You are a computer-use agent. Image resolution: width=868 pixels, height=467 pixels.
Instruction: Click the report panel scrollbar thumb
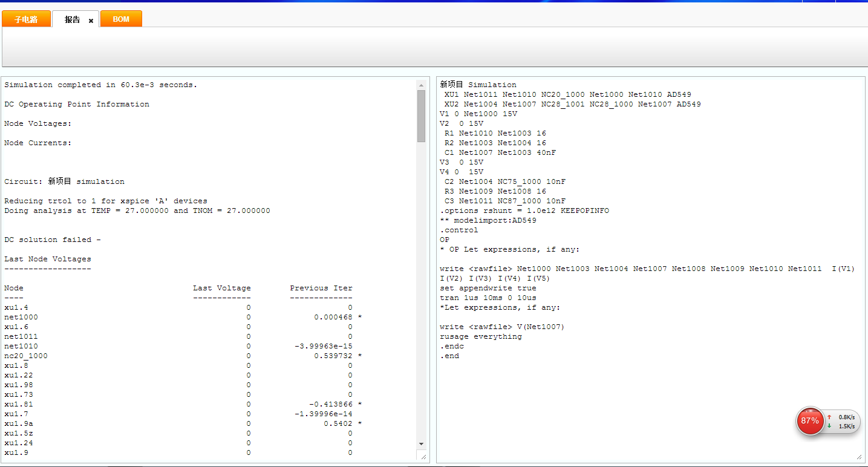[421, 116]
